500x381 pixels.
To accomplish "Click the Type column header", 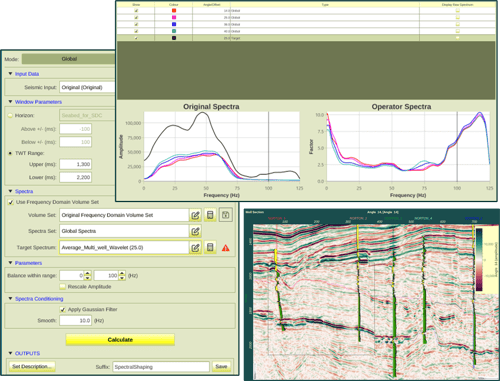I will point(325,5).
